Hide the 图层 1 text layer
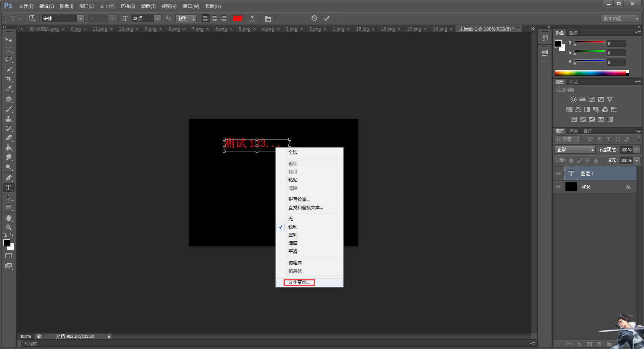 pyautogui.click(x=558, y=173)
